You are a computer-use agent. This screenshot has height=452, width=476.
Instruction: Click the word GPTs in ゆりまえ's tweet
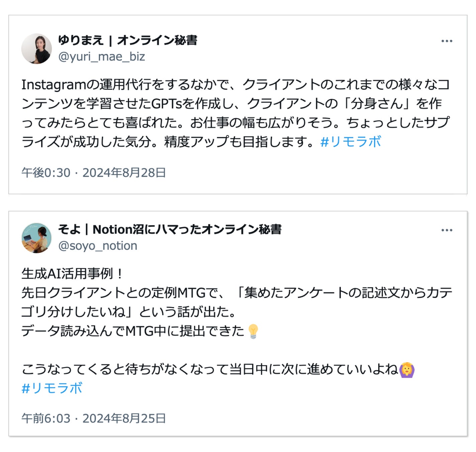pos(167,104)
